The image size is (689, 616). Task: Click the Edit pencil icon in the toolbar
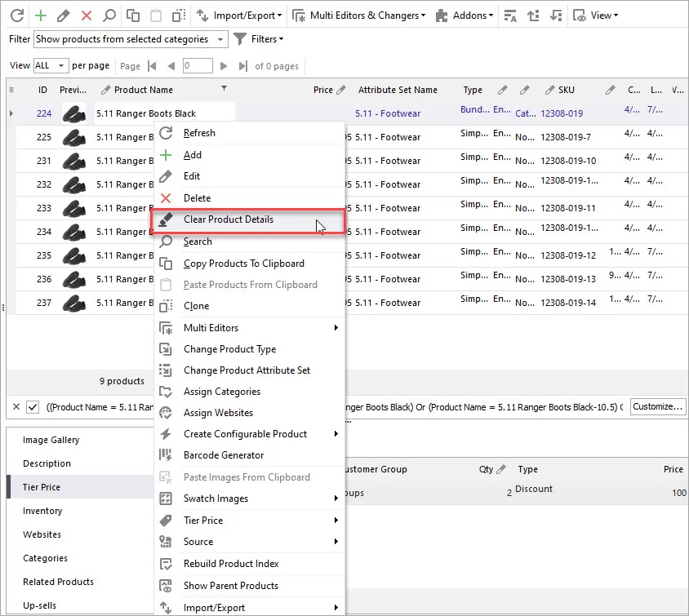coord(64,16)
